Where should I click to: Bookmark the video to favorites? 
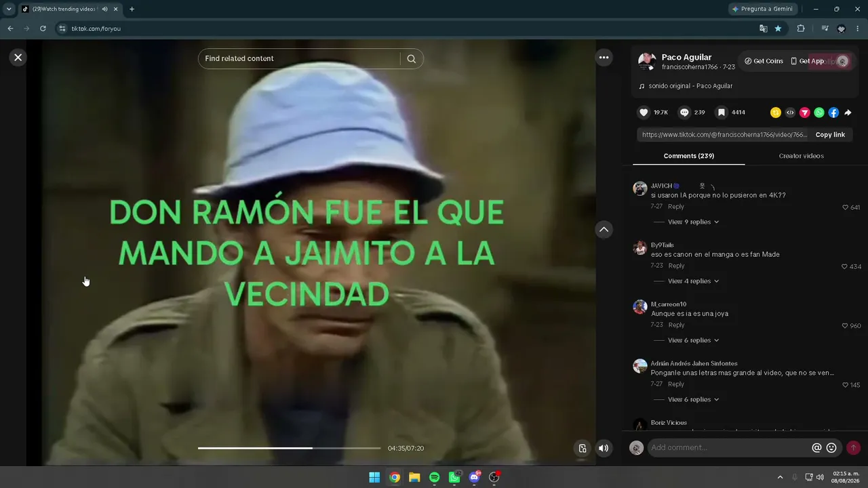coord(722,113)
